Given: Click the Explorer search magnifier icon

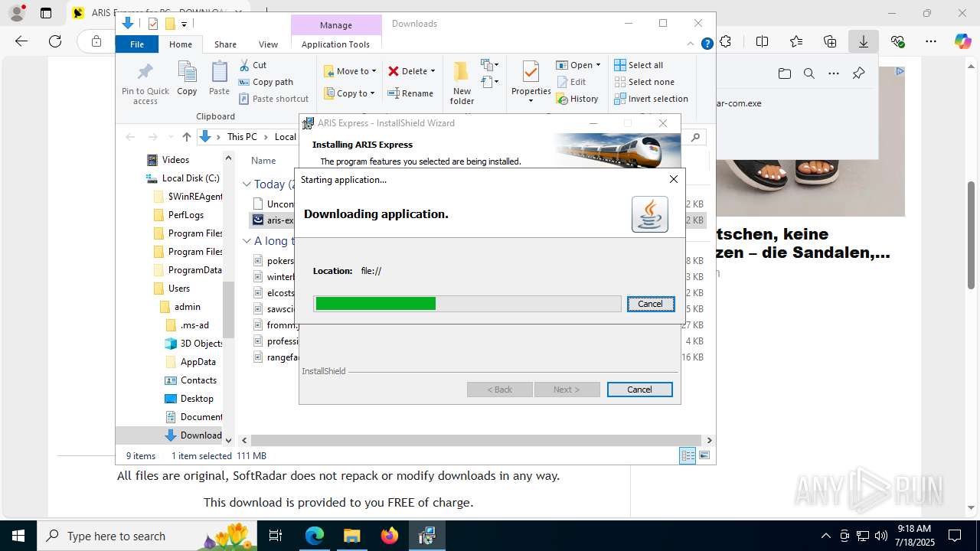Looking at the screenshot, I should 695,137.
